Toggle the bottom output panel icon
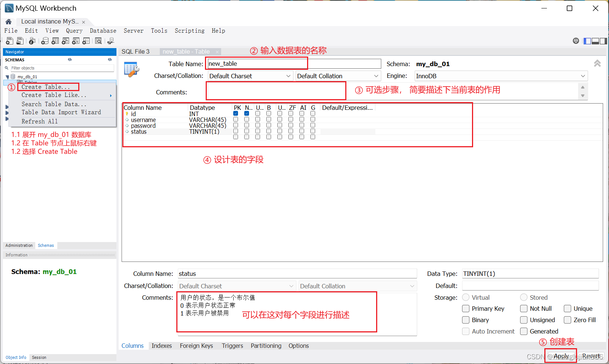This screenshot has height=364, width=609. 595,41
